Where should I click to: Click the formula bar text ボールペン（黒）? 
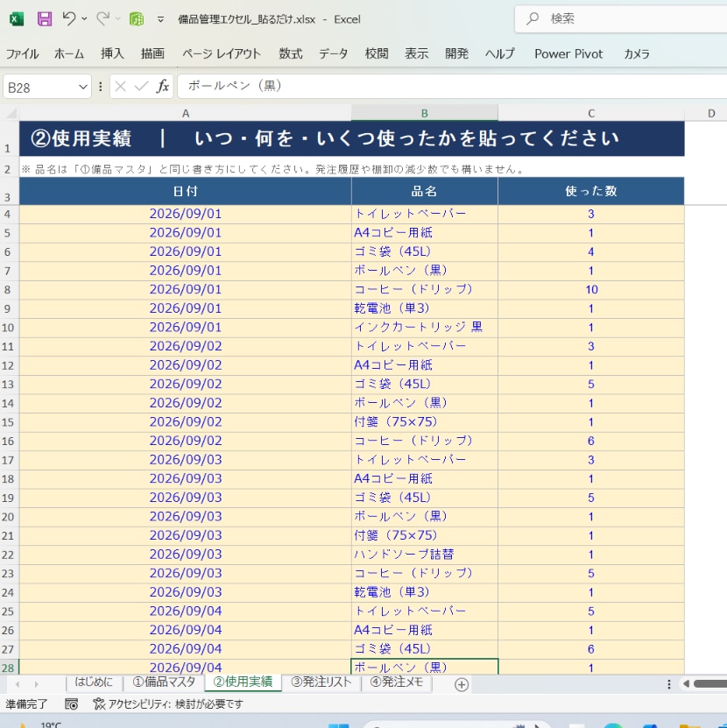pyautogui.click(x=235, y=86)
